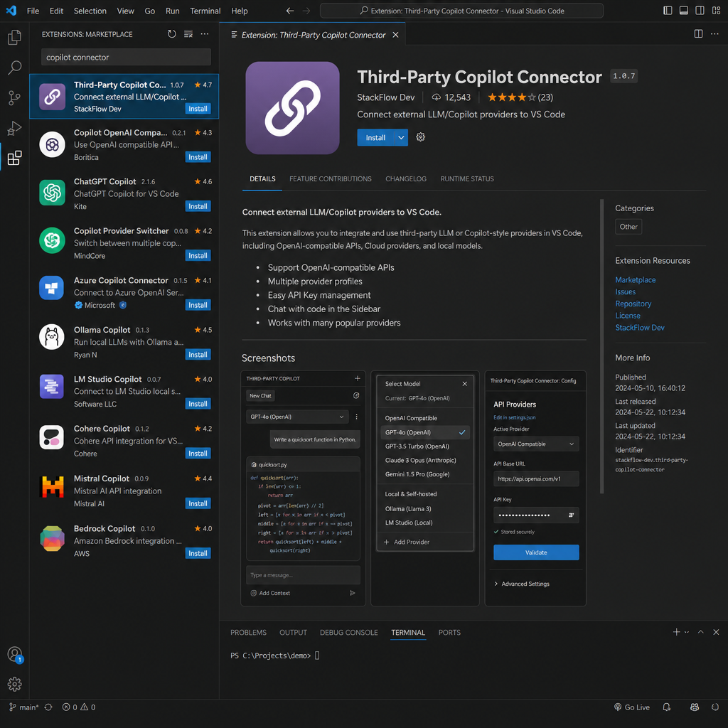The height and width of the screenshot is (728, 728).
Task: Install the Third-Party Copilot Connector from details page
Action: pyautogui.click(x=375, y=137)
